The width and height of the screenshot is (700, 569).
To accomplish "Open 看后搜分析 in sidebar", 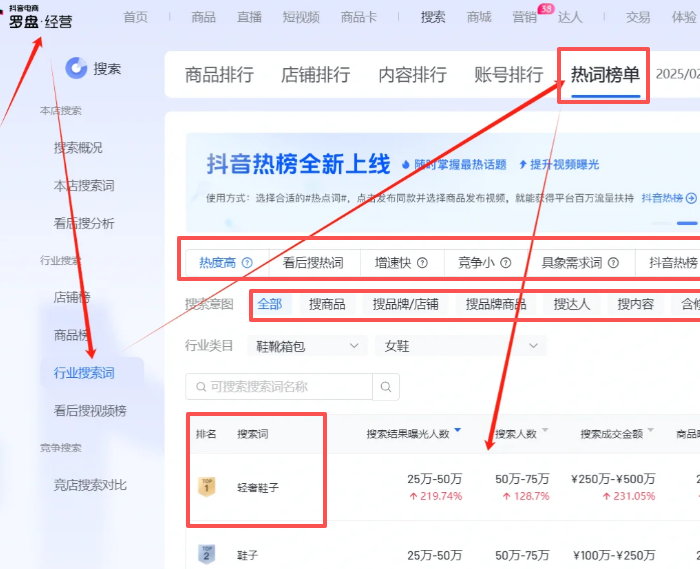I will [x=84, y=223].
